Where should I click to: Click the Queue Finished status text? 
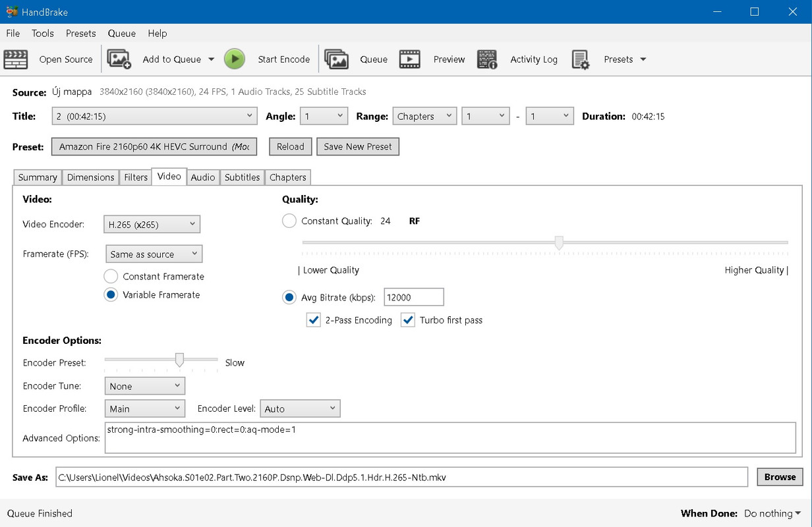point(40,513)
